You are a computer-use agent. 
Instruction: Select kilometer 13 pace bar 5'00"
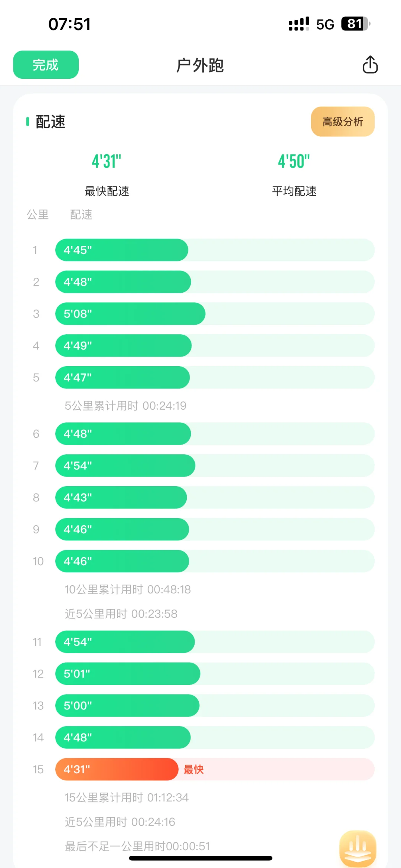127,705
